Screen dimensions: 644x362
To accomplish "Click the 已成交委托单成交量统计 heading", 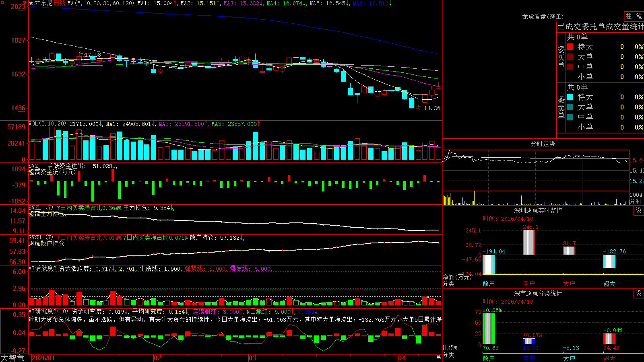I will tap(601, 27).
